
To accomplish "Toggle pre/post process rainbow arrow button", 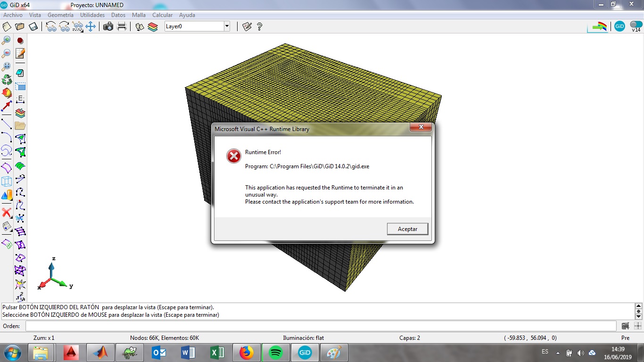I will click(x=599, y=26).
